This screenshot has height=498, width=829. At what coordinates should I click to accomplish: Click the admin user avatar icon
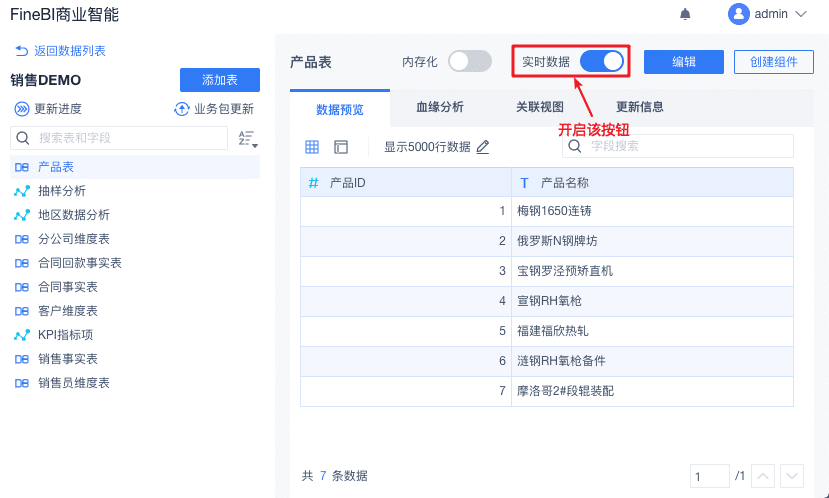[x=739, y=14]
